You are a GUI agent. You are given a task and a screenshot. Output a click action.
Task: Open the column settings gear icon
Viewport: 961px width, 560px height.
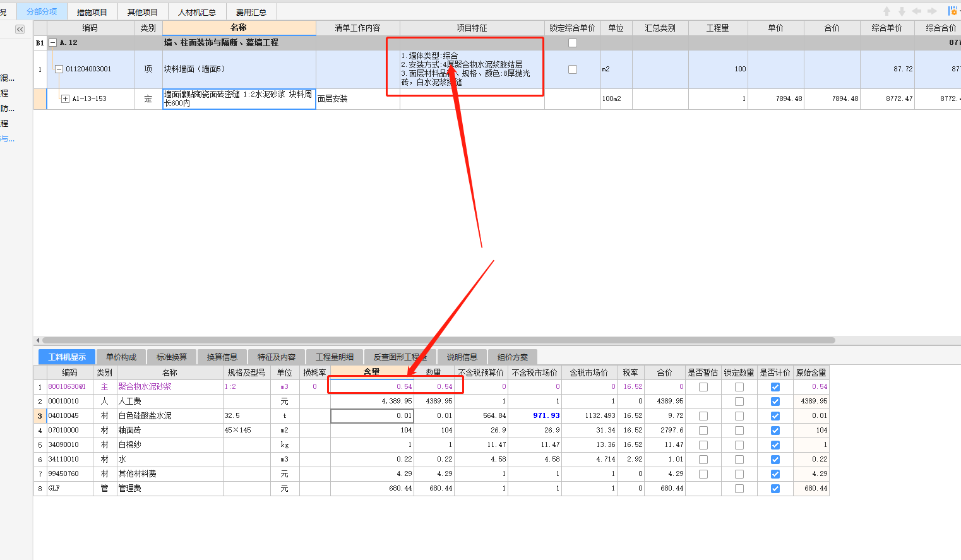point(953,11)
